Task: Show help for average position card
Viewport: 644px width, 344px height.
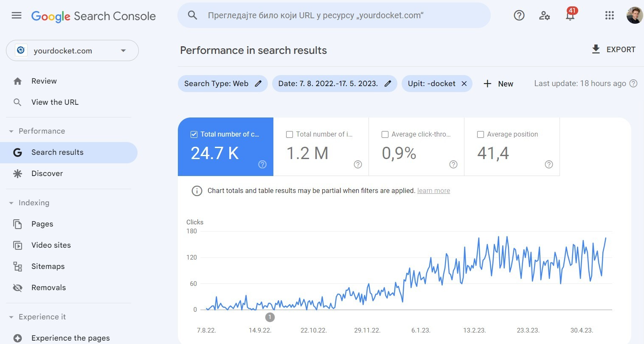Action: tap(549, 165)
